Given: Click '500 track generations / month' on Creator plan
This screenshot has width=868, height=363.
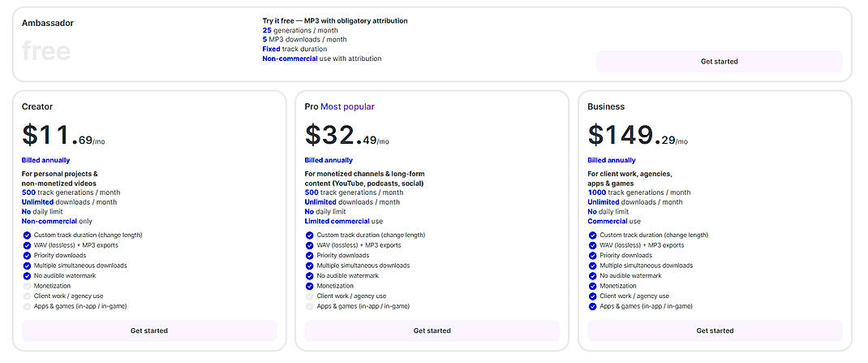Looking at the screenshot, I should coord(71,192).
